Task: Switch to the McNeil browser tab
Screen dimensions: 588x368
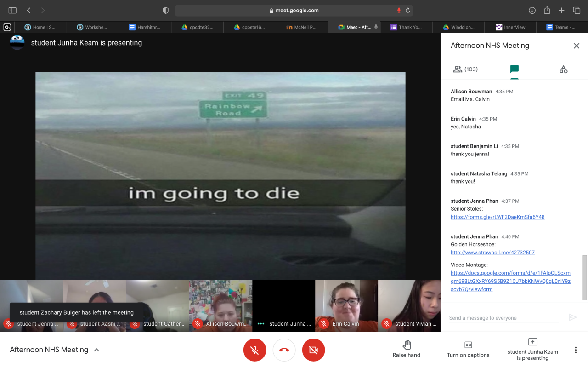Action: click(x=302, y=27)
